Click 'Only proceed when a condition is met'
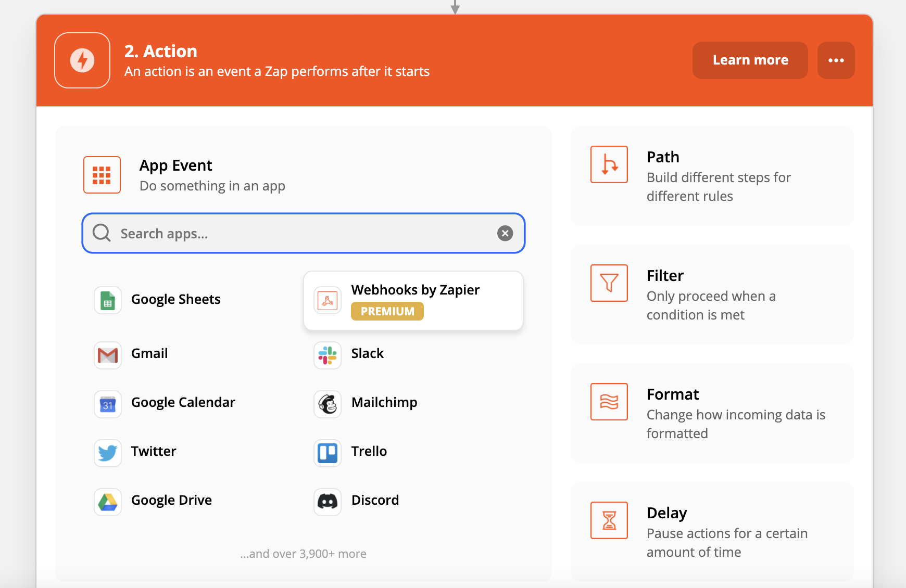This screenshot has width=906, height=588. (711, 305)
